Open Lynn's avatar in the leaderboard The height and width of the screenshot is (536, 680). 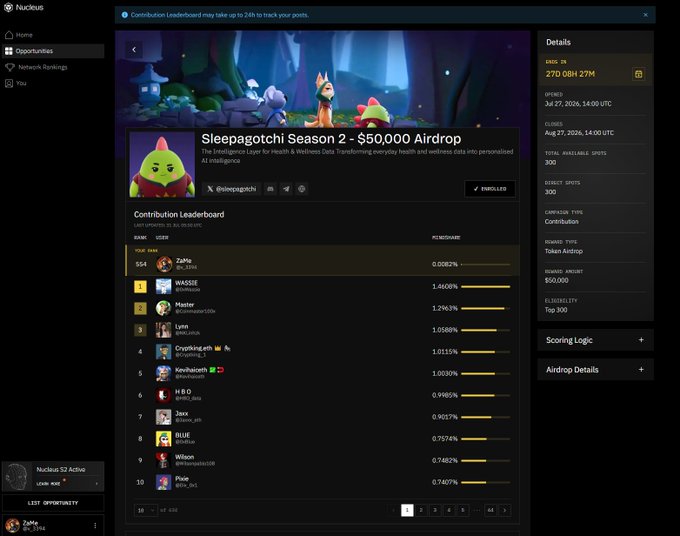click(163, 330)
